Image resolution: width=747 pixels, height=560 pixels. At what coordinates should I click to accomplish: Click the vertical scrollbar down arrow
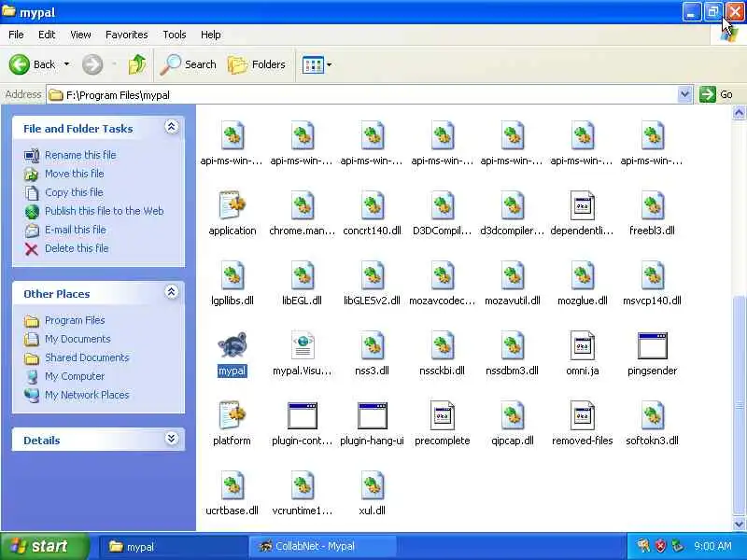(739, 525)
